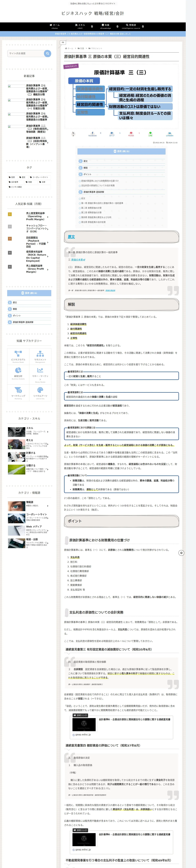Open 支払利息 link in expense list
The image size is (196, 868).
click(x=75, y=557)
